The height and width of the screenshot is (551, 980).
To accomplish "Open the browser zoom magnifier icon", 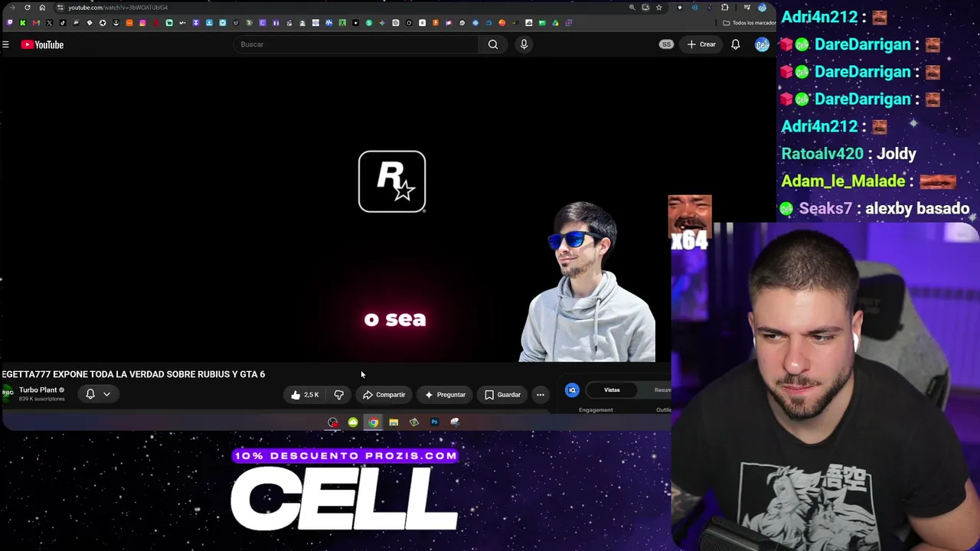I will pyautogui.click(x=632, y=8).
